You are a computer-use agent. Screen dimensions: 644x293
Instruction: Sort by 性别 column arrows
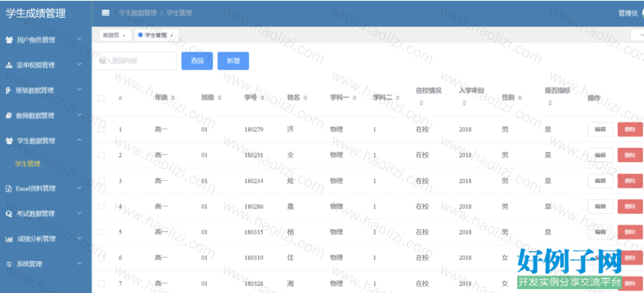click(520, 98)
